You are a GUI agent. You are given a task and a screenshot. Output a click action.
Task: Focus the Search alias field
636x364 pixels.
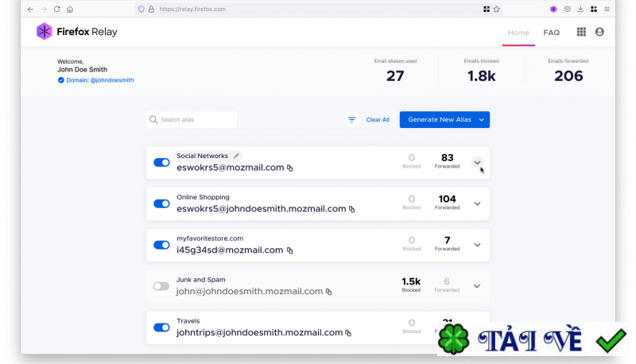coord(192,119)
